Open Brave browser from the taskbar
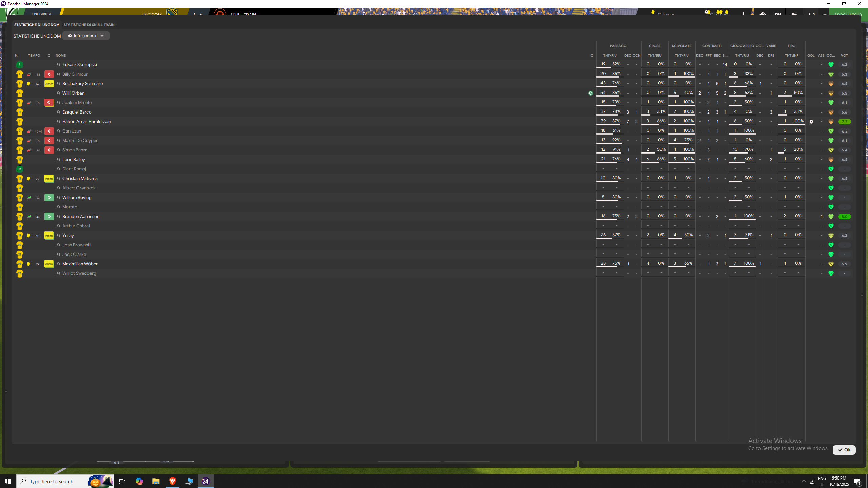 (173, 481)
